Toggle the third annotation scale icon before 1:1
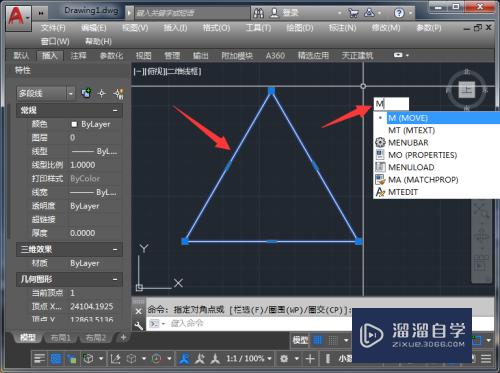 pyautogui.click(x=215, y=359)
